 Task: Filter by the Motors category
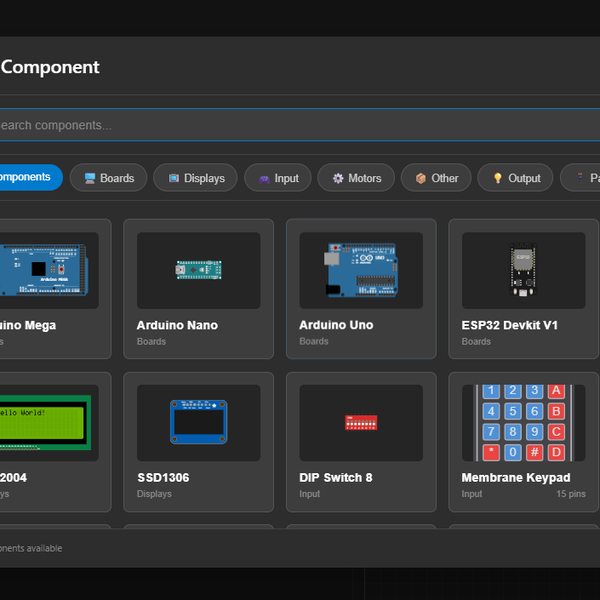pos(356,178)
